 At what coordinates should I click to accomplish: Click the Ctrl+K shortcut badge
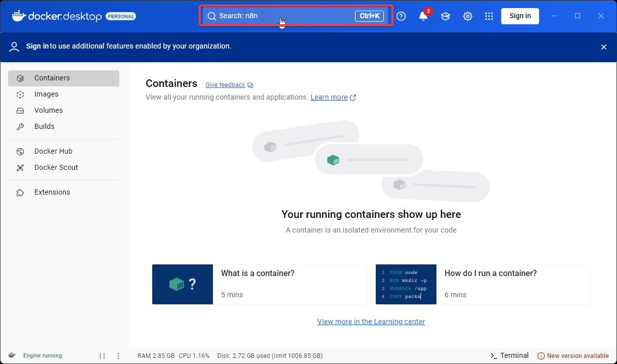click(x=369, y=16)
